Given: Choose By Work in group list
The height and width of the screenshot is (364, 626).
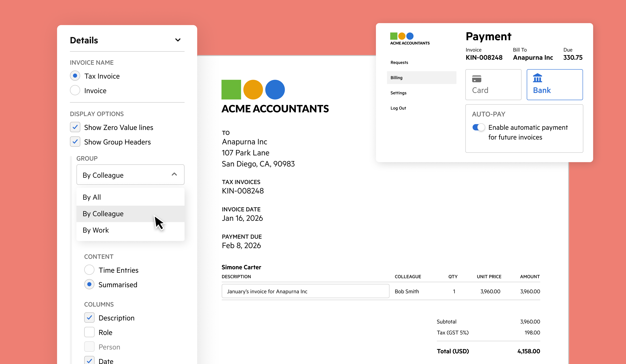Looking at the screenshot, I should [x=96, y=230].
